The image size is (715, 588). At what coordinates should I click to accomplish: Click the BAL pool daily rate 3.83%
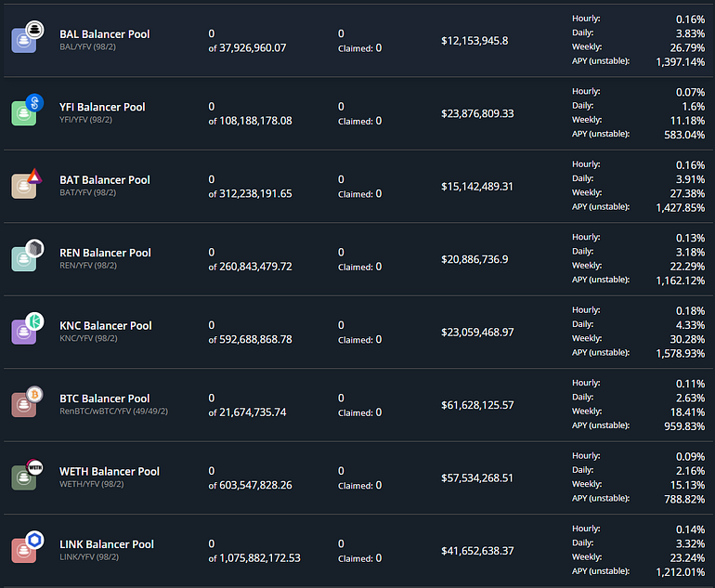[x=690, y=33]
